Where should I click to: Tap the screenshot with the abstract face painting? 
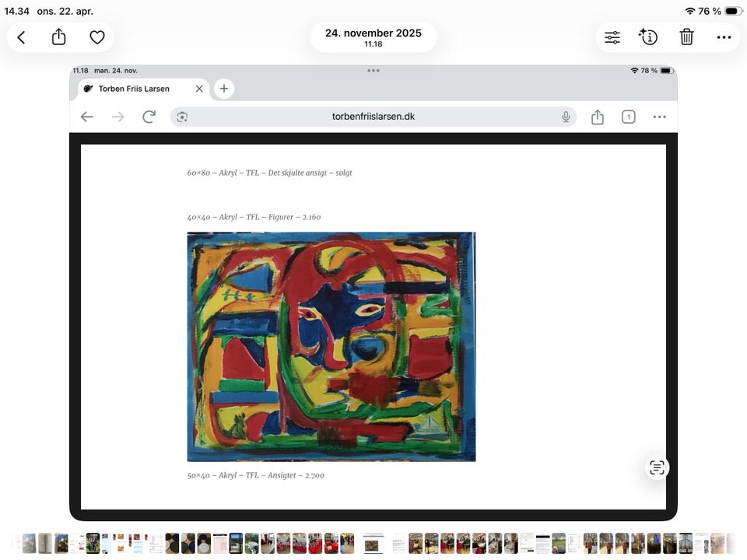pos(373,293)
